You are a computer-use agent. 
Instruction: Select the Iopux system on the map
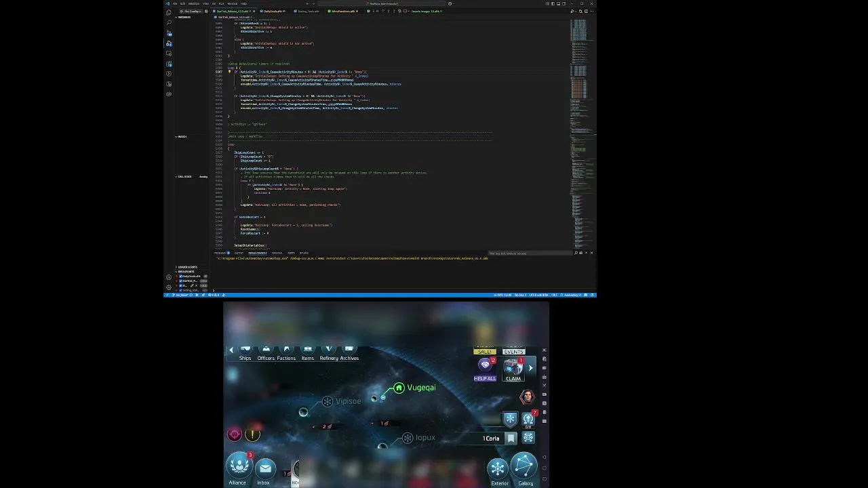coord(425,438)
